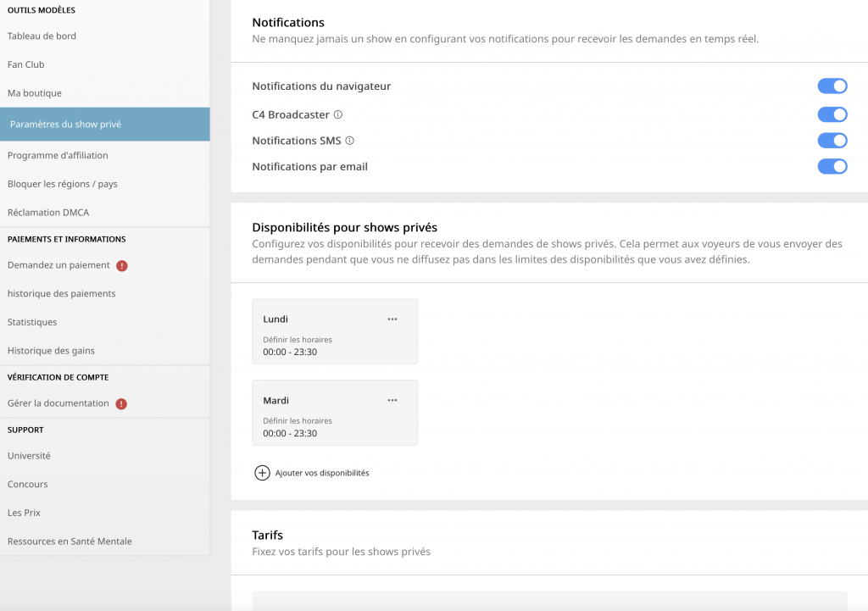This screenshot has width=868, height=611.
Task: Switch off Notifications par email
Action: coord(832,167)
